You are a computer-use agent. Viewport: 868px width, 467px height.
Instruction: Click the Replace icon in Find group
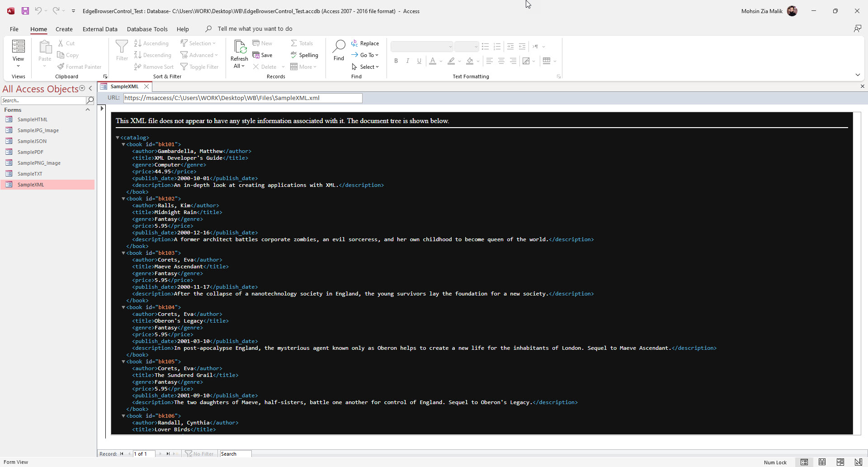tap(355, 43)
